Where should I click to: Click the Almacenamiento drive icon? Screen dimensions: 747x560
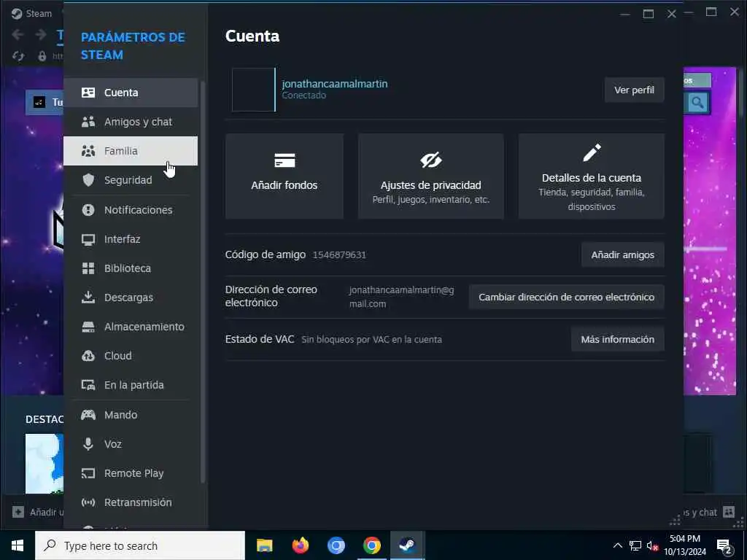[88, 327]
